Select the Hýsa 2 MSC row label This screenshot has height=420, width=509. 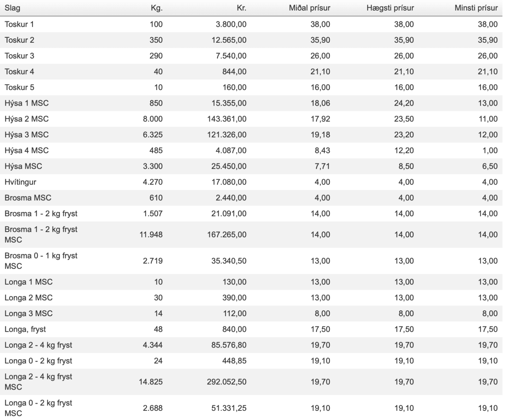27,119
